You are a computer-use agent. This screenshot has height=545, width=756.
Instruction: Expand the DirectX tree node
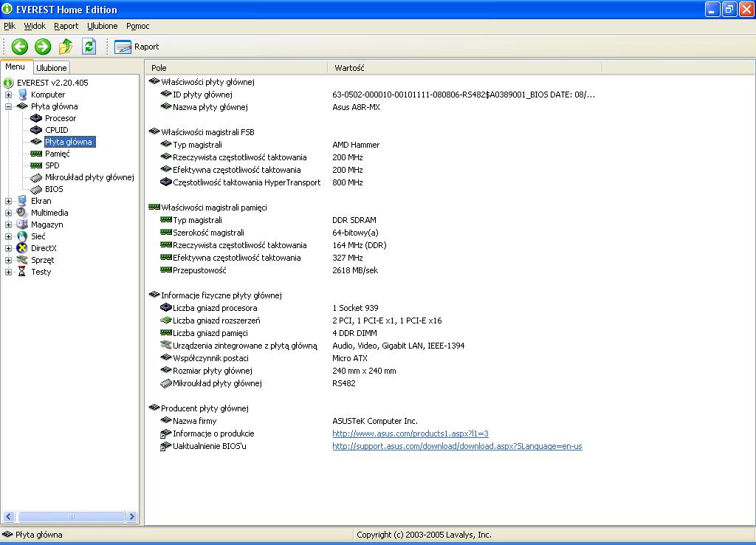8,248
